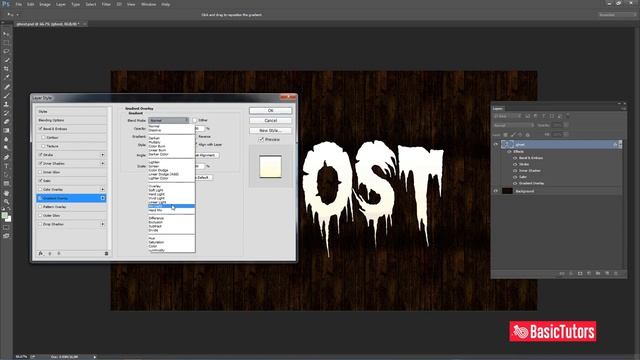Select the Eyedropper tool
Viewport: 640px width, 360px height.
click(6, 78)
